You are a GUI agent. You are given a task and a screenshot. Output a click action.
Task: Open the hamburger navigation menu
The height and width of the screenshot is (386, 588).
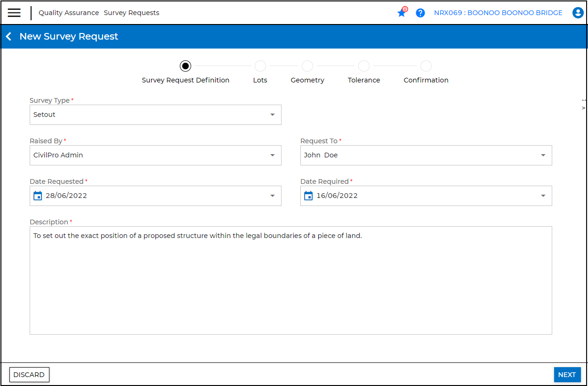(14, 13)
